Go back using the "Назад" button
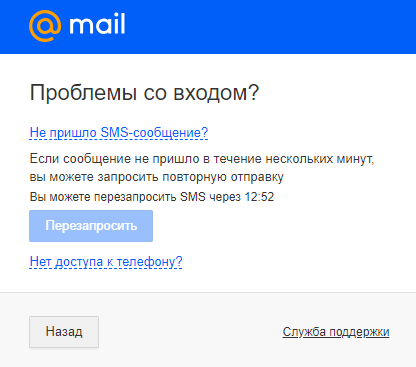 click(64, 332)
